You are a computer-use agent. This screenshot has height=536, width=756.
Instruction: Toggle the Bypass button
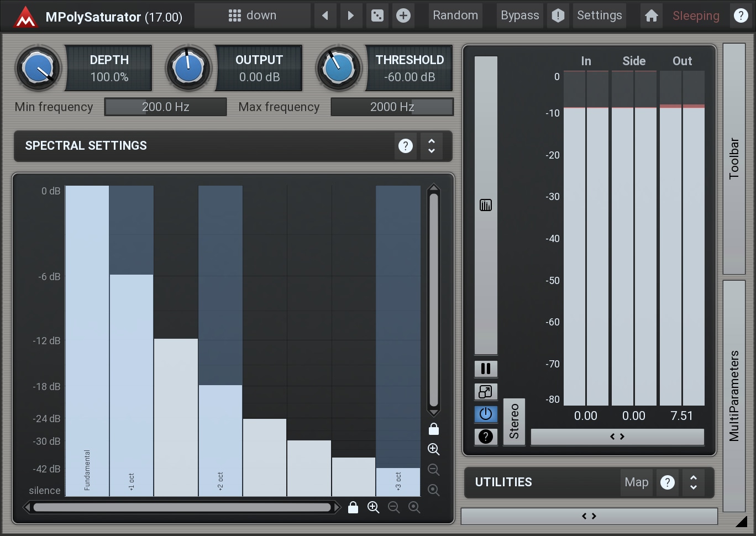click(x=519, y=16)
